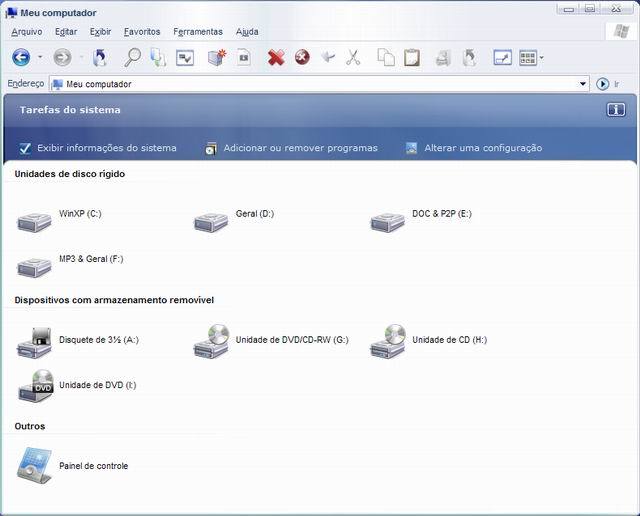Click the grayed undo arrow icon
Screen dimensions: 640x516
[328, 57]
